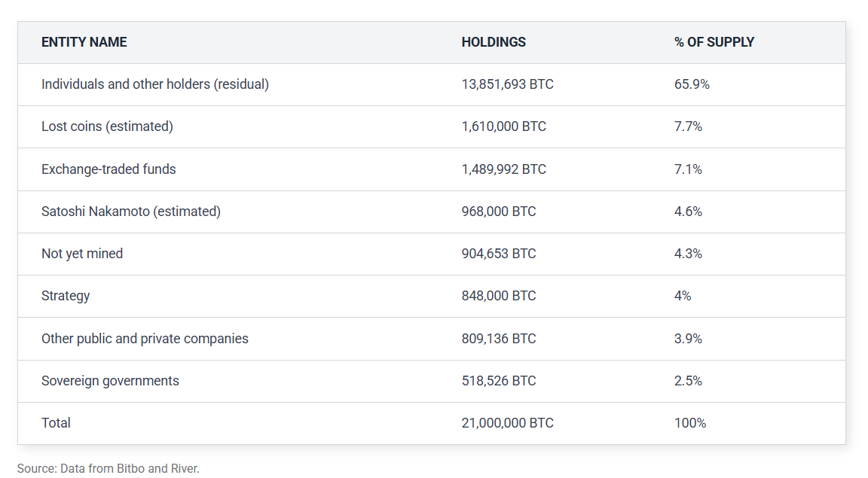Click the 13,851,693 BTC holdings value
Screen dimensions: 868x478
[x=508, y=84]
